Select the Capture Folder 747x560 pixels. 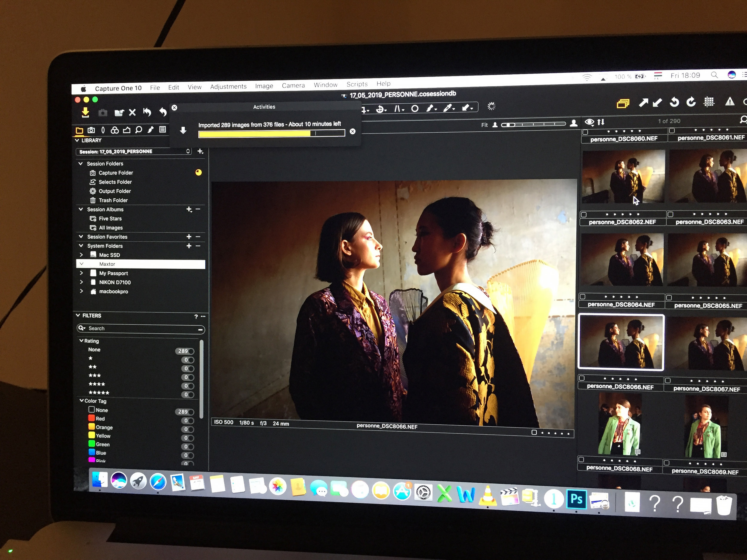pyautogui.click(x=116, y=173)
